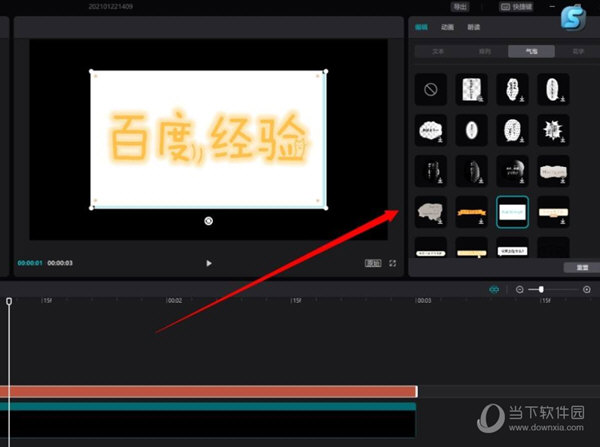
Task: Apply the tall oval speech bubble with tail
Action: tap(553, 90)
